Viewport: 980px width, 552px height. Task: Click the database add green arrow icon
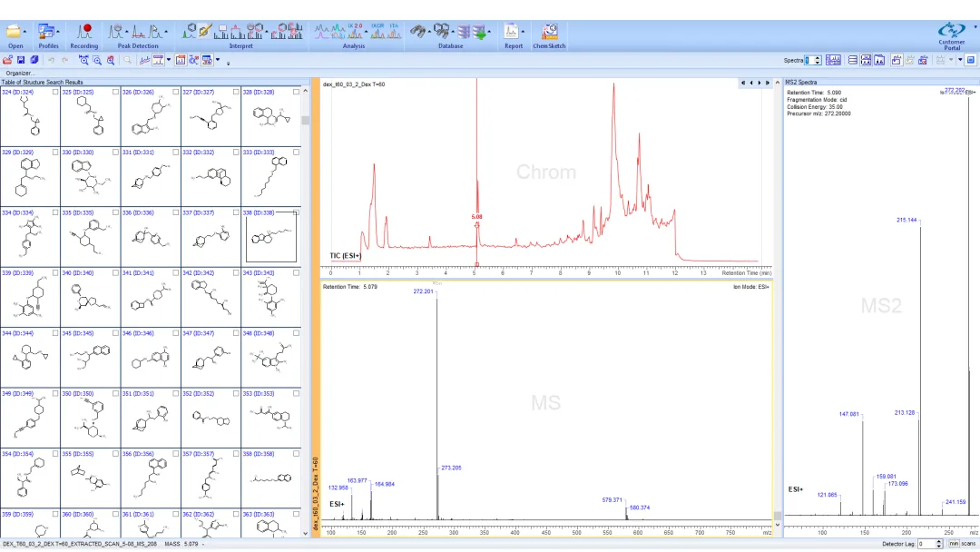click(479, 31)
